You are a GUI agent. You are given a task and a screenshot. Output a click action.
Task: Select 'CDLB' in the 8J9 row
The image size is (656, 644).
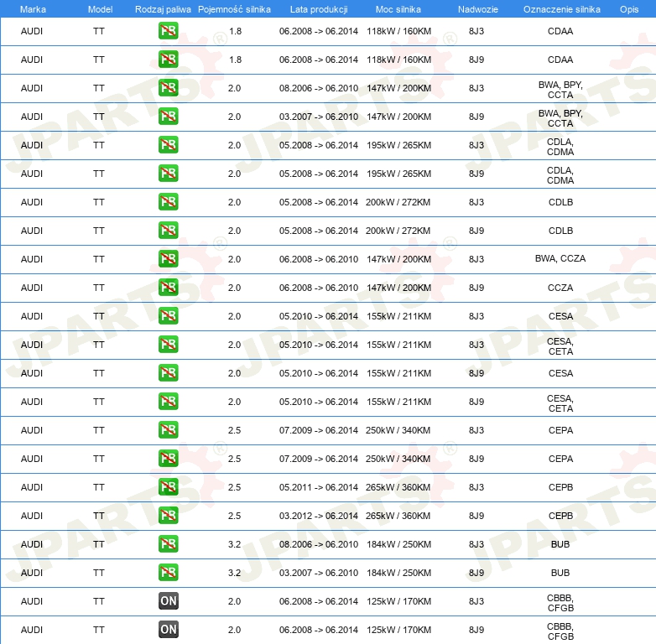click(560, 231)
